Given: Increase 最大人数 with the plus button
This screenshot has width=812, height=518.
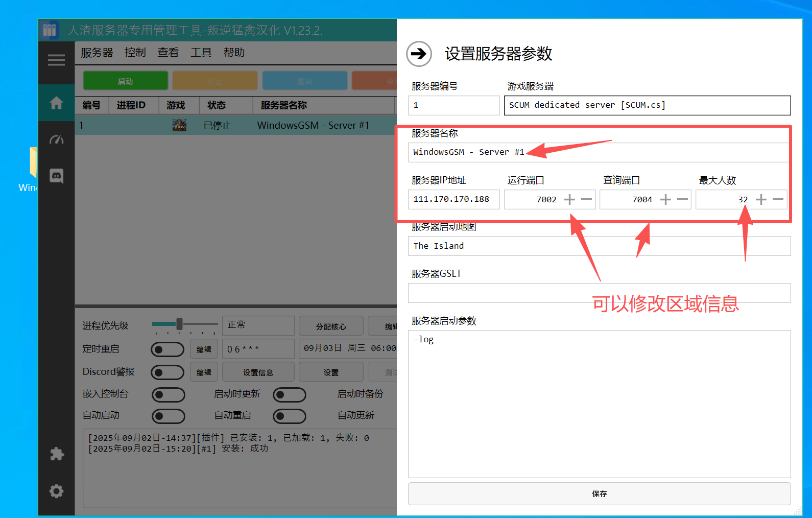Looking at the screenshot, I should (x=761, y=200).
